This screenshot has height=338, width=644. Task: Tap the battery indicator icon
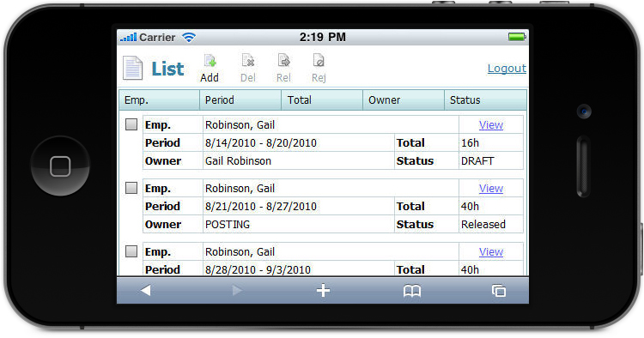point(517,37)
